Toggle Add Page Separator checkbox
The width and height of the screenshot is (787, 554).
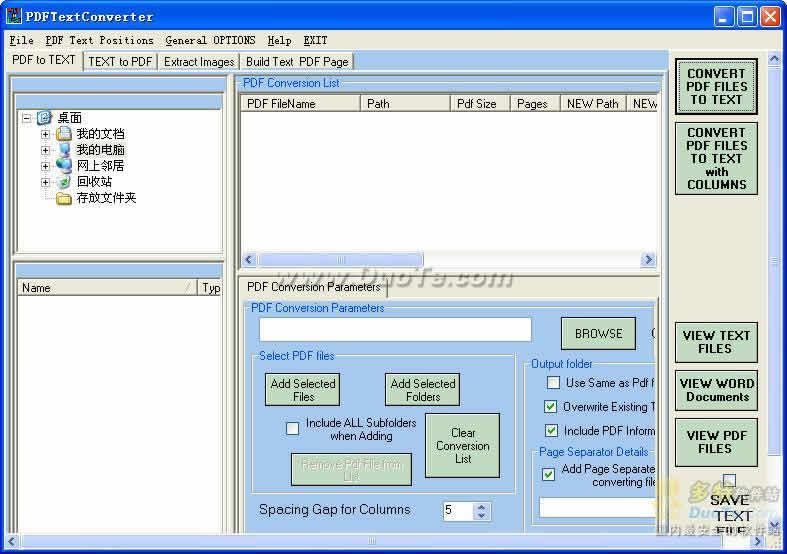point(549,474)
